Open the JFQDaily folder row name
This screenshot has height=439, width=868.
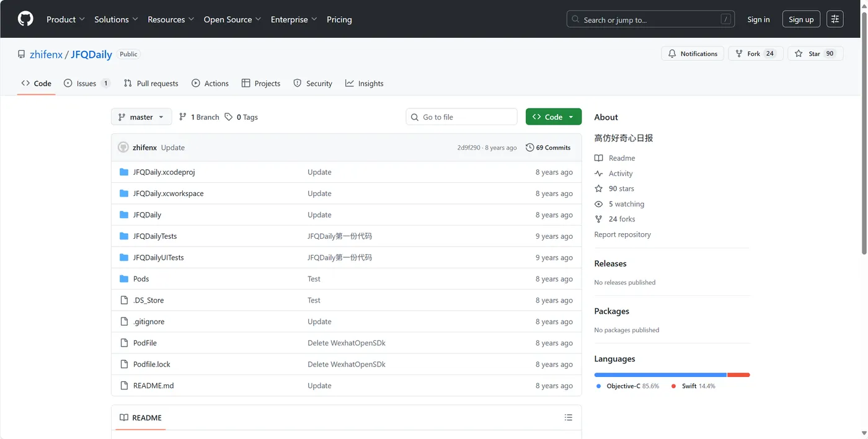(x=147, y=215)
